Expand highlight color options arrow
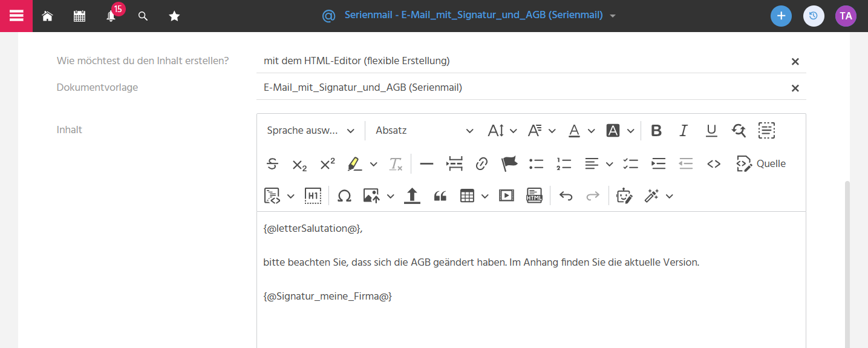This screenshot has width=868, height=348. pyautogui.click(x=373, y=163)
